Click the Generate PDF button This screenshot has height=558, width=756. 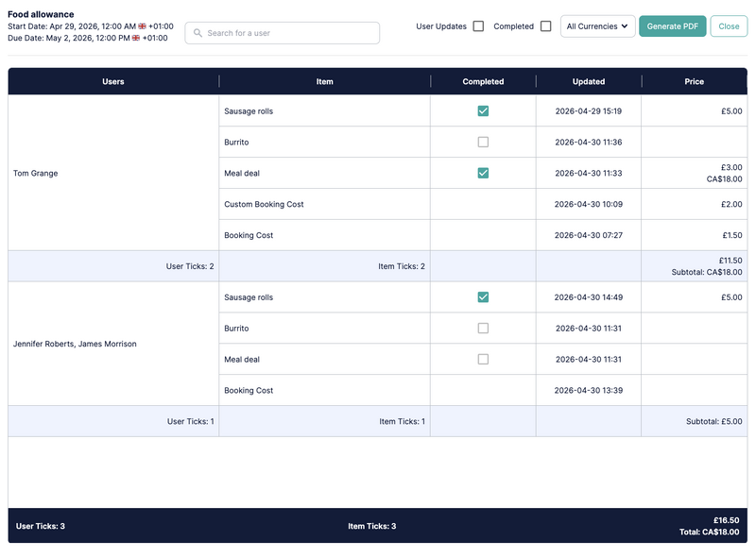point(673,26)
